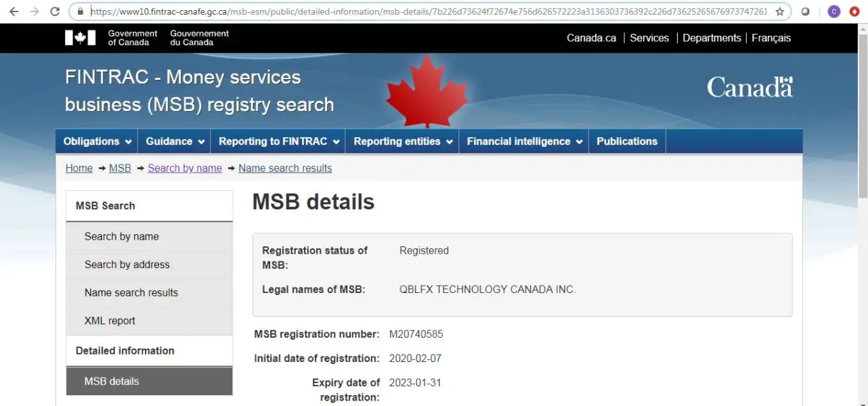This screenshot has height=406, width=868.
Task: Click the Government of Canada flag logo
Action: tap(80, 38)
